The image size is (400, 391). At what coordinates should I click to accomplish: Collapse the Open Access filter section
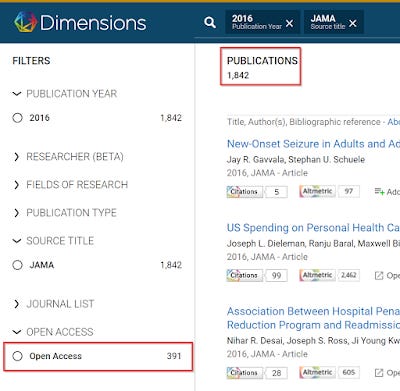(x=17, y=332)
